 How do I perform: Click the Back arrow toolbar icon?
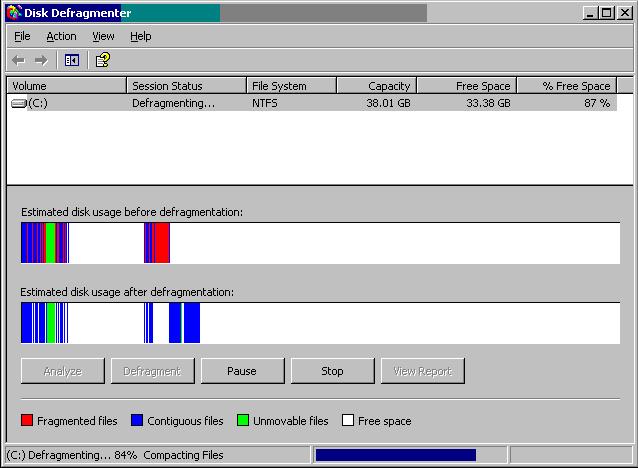pyautogui.click(x=18, y=61)
